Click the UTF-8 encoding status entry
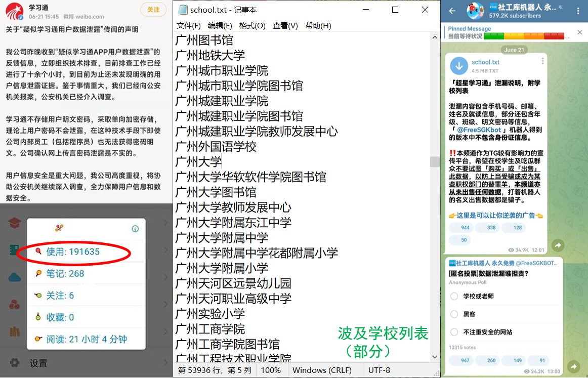The width and height of the screenshot is (588, 378). 379,370
